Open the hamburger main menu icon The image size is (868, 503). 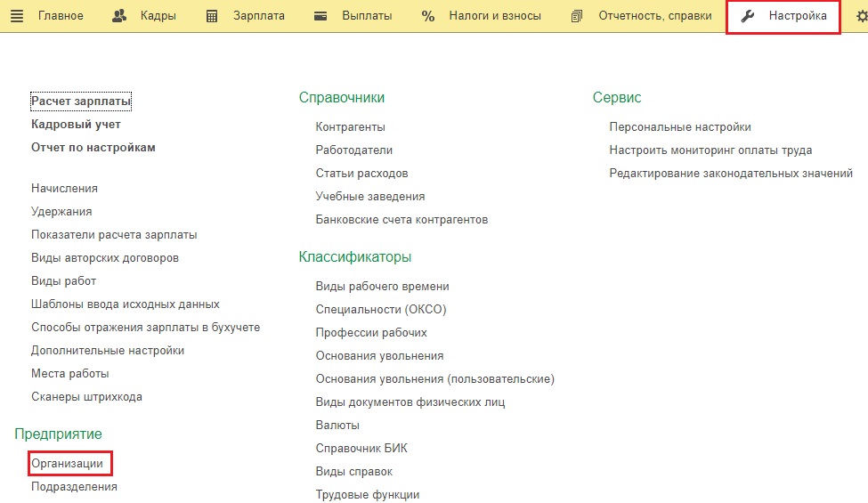(17, 16)
